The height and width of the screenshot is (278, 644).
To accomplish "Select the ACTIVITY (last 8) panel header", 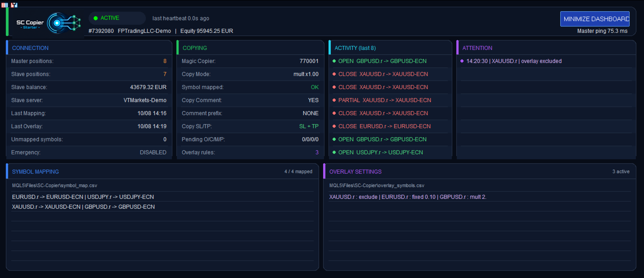I will click(x=355, y=48).
